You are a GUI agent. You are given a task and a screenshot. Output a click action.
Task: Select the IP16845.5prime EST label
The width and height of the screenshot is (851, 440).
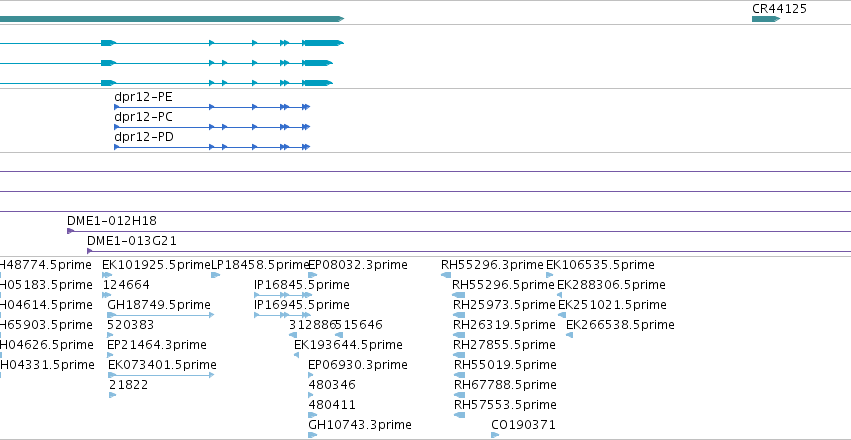(x=302, y=285)
